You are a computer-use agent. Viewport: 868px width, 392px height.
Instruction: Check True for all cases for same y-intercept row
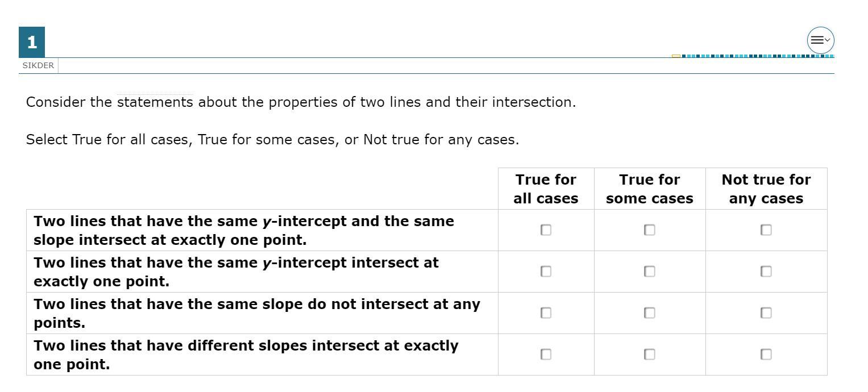point(546,271)
